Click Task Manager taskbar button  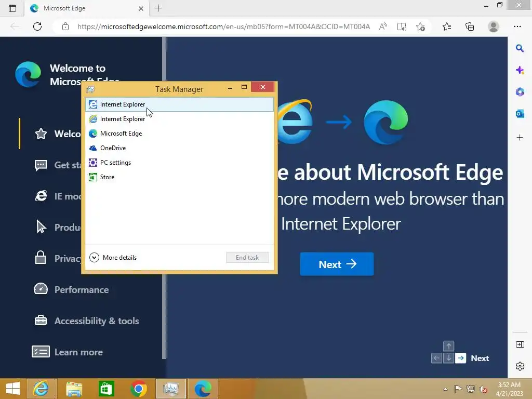(170, 389)
